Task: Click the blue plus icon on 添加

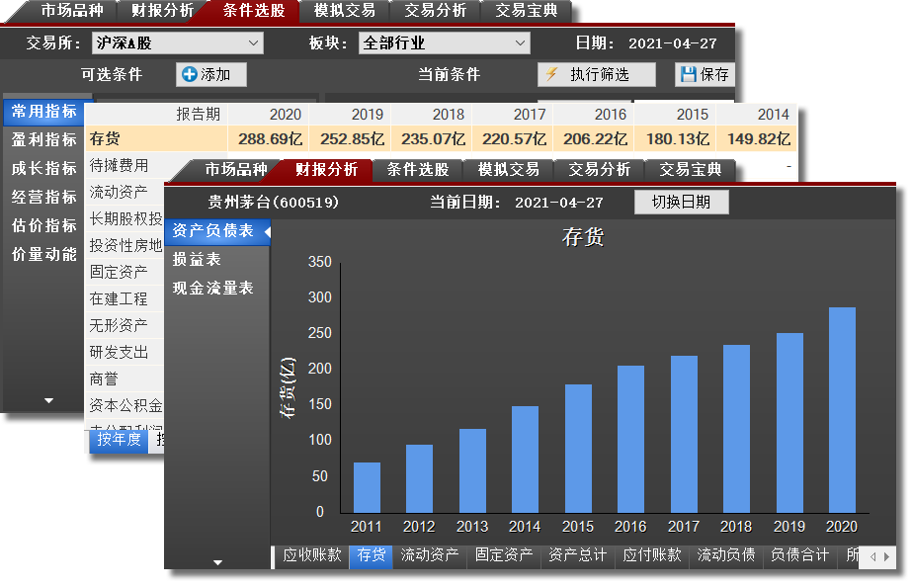Action: point(189,74)
